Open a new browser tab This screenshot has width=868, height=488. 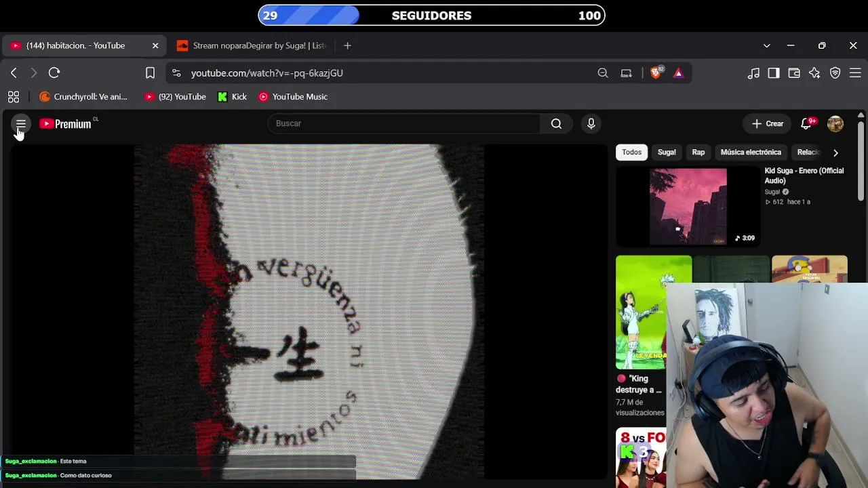[x=347, y=45]
